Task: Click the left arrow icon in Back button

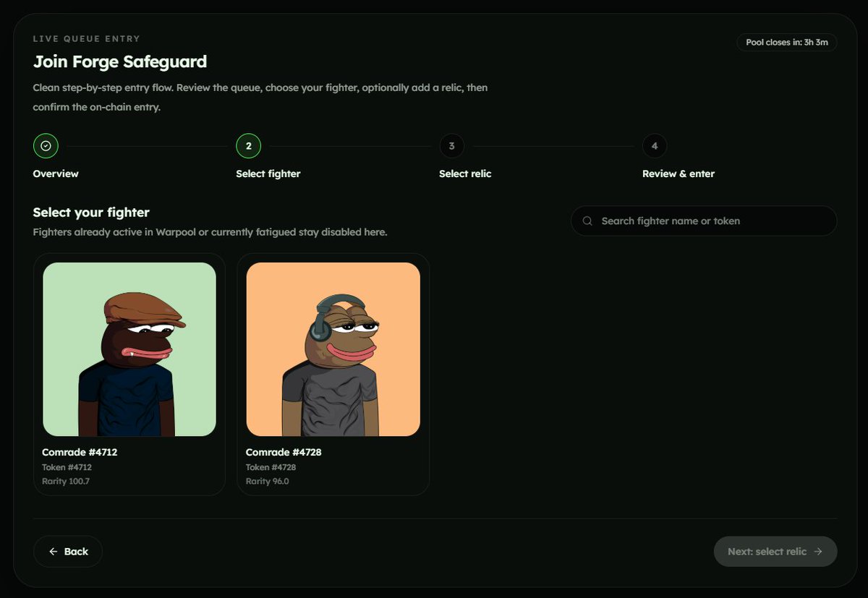Action: tap(53, 552)
